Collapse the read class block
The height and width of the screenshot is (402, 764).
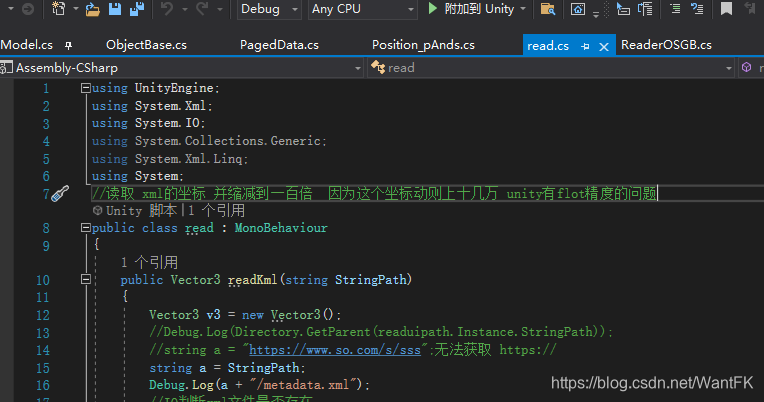click(86, 228)
